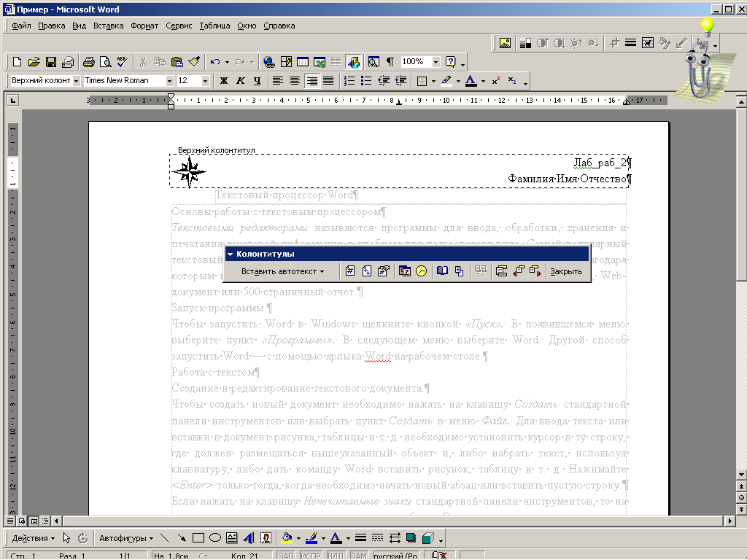
Task: Open the Действия drawing menu
Action: coord(33,538)
